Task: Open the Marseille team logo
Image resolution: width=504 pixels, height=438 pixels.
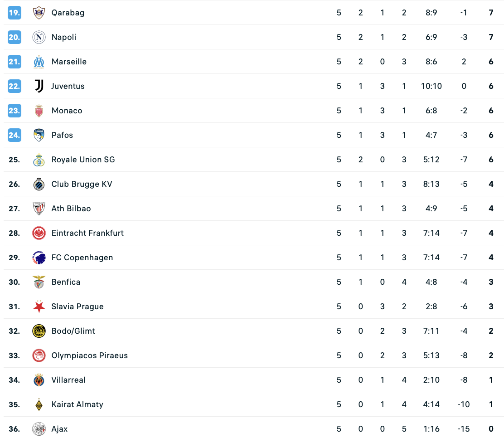Action: 39,62
